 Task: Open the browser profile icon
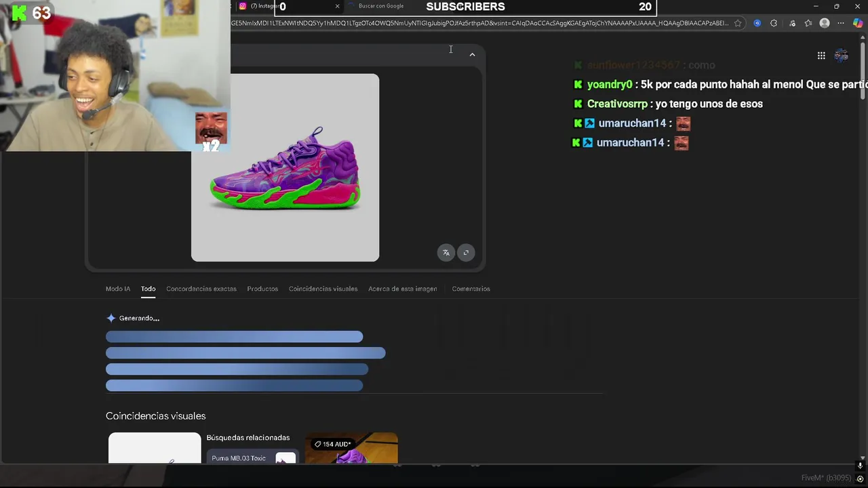825,23
